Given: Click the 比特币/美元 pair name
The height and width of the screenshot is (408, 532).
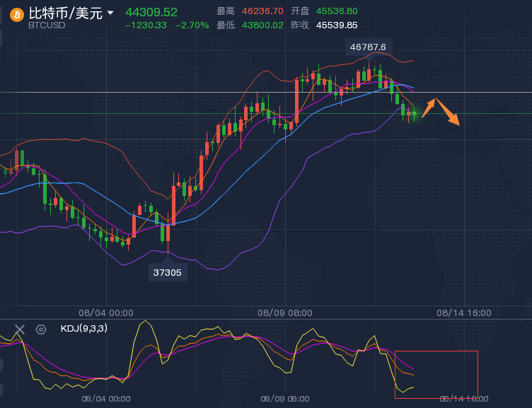Looking at the screenshot, I should [x=65, y=13].
